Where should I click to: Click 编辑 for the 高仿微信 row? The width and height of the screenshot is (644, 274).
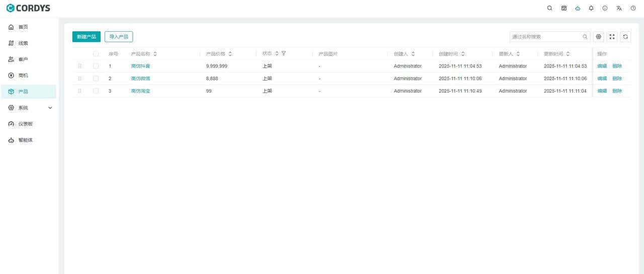tap(602, 79)
